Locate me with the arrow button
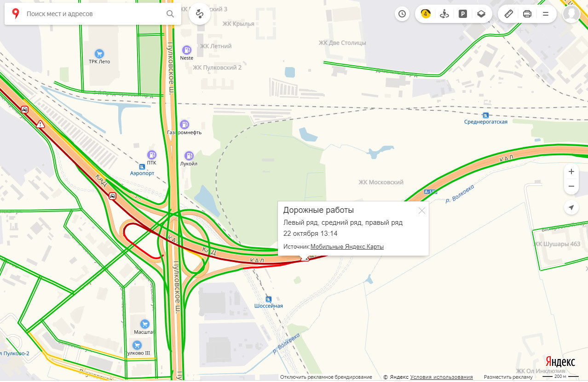 coord(571,208)
